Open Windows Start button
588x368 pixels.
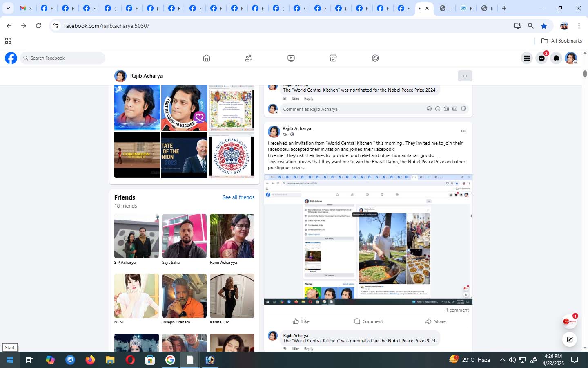[10, 360]
